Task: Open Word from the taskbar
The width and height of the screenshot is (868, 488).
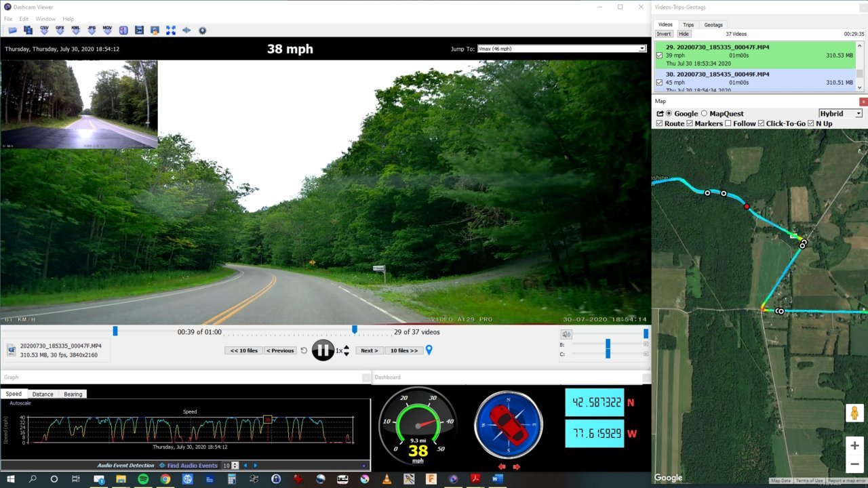Action: click(x=497, y=479)
